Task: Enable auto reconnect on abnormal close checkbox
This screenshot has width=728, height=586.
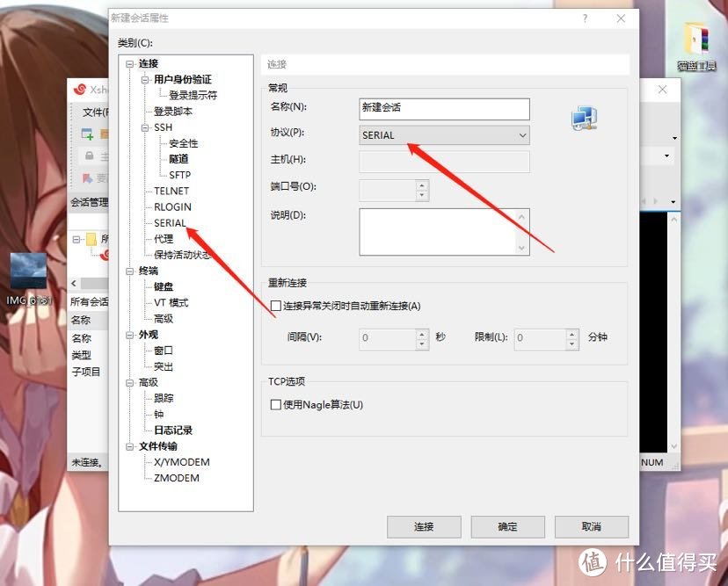Action: coord(275,306)
